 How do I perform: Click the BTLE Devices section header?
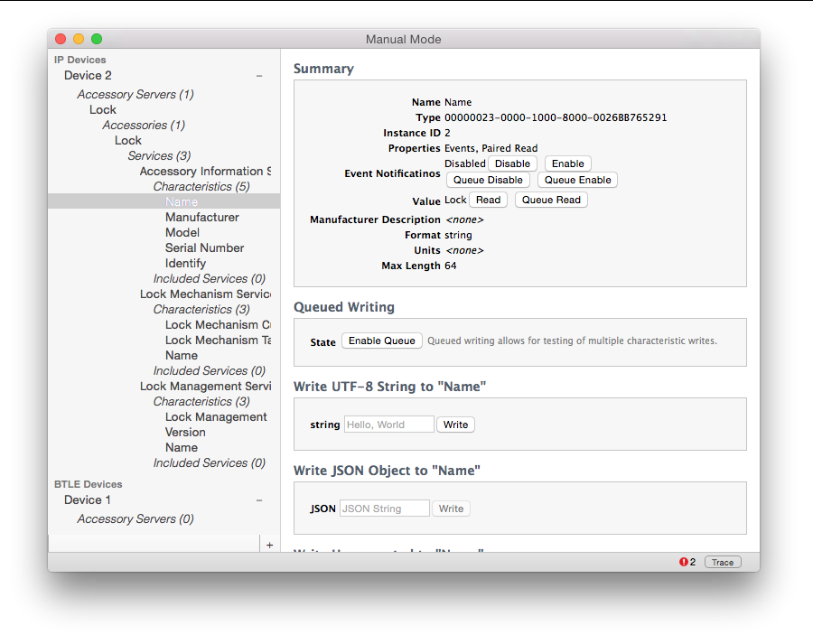pyautogui.click(x=89, y=484)
